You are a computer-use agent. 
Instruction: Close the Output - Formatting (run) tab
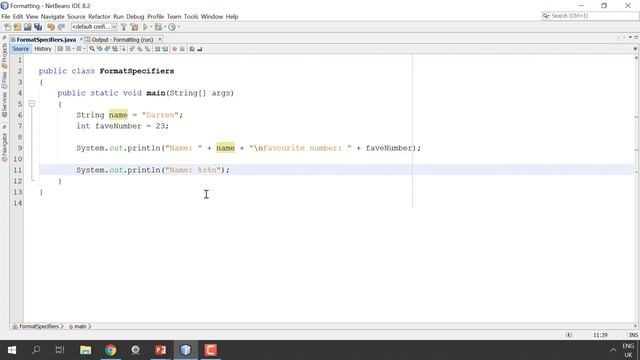[x=160, y=40]
